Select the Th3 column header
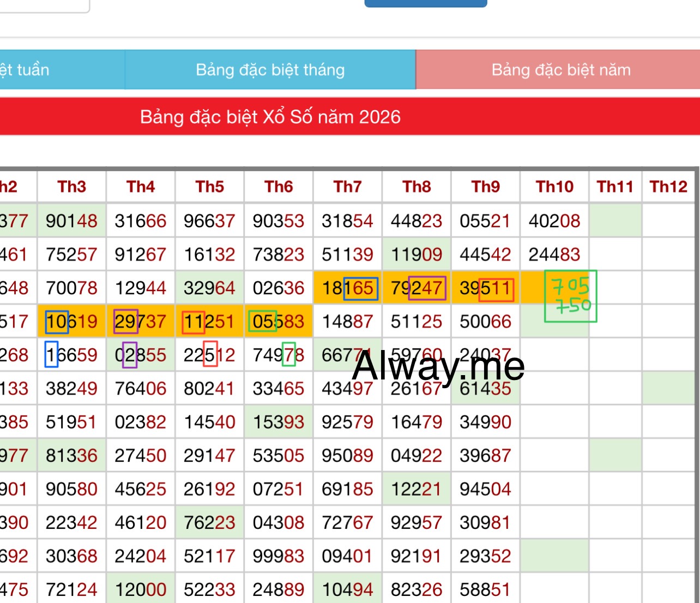Screen dimensions: 700x603 tap(72, 187)
